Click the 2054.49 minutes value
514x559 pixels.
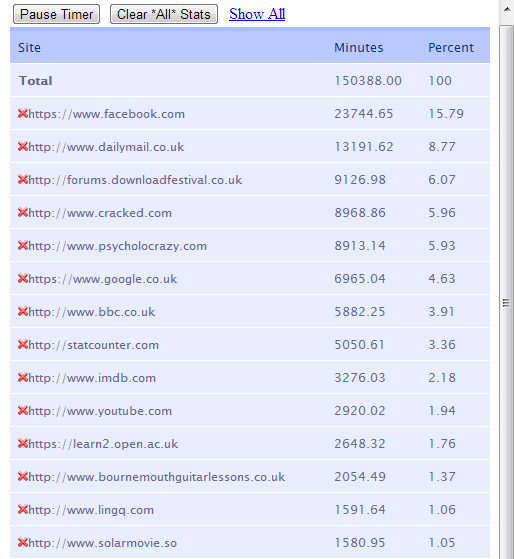coord(360,477)
